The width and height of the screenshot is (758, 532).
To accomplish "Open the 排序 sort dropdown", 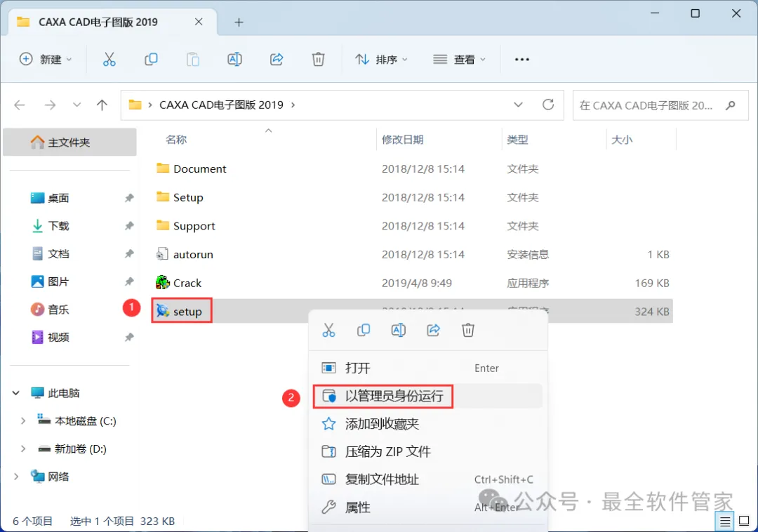I will tap(382, 60).
